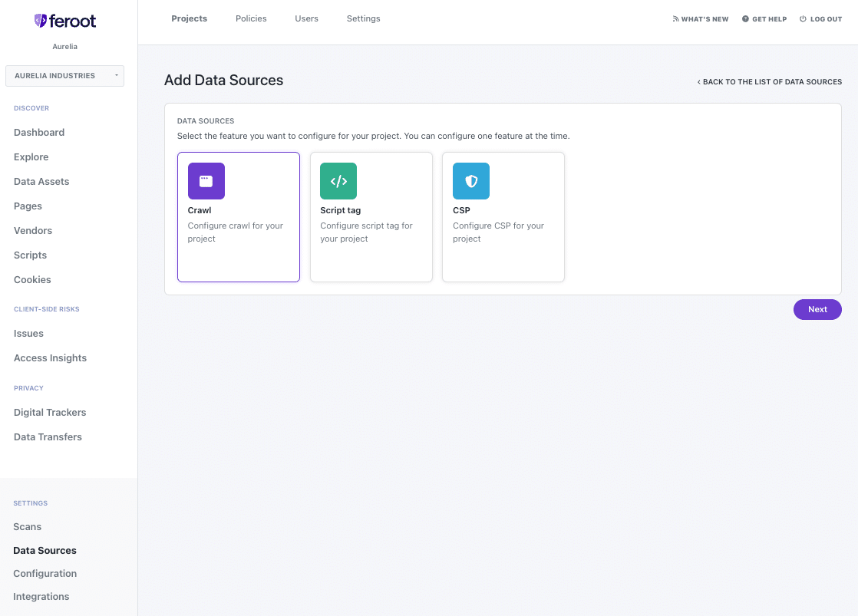Open the Users tab
Viewport: 858px width, 616px height.
(x=306, y=18)
